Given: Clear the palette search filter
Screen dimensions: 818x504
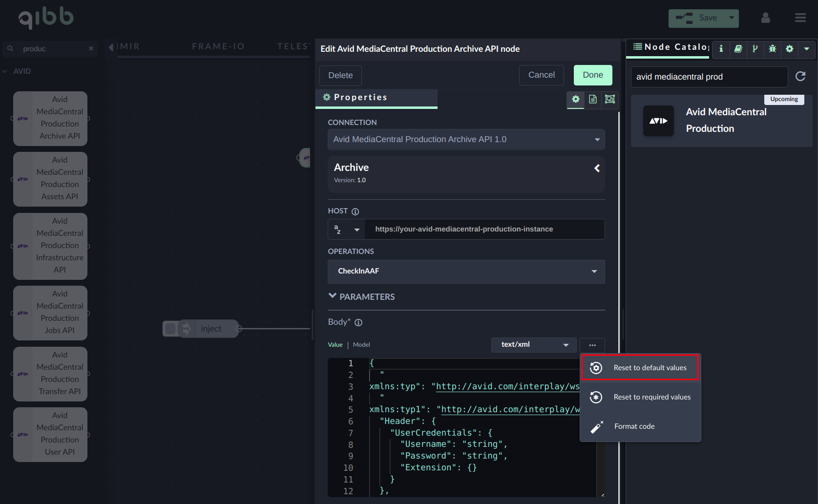Looking at the screenshot, I should [x=91, y=49].
